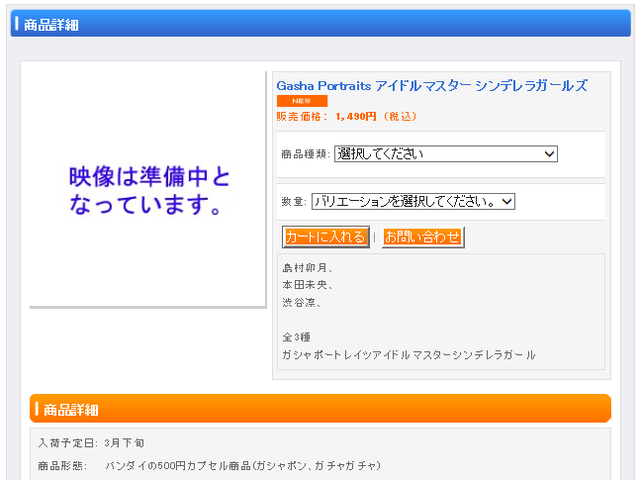Open the Gasha Portraits product title link
Image resolution: width=640 pixels, height=480 pixels.
click(x=432, y=86)
